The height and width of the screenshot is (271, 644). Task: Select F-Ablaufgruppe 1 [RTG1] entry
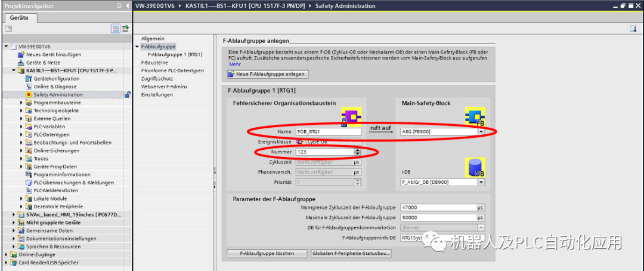pyautogui.click(x=175, y=55)
